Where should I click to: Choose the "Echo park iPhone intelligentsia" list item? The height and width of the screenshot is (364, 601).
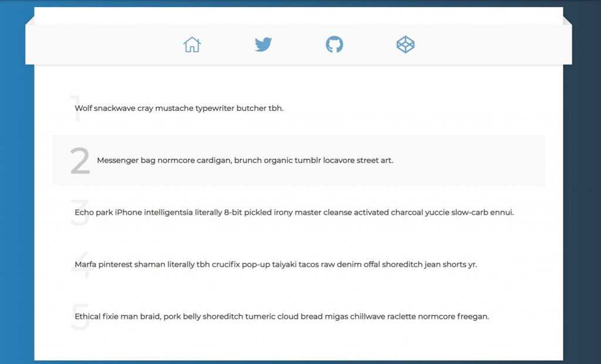coord(293,213)
